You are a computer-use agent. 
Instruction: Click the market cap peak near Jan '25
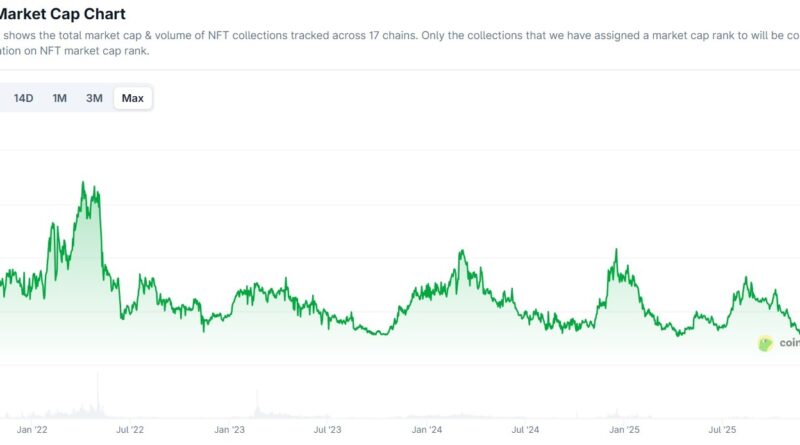click(x=616, y=251)
